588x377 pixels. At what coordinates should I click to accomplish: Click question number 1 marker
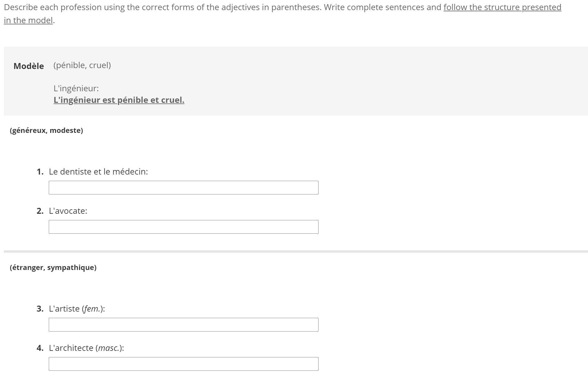(40, 172)
